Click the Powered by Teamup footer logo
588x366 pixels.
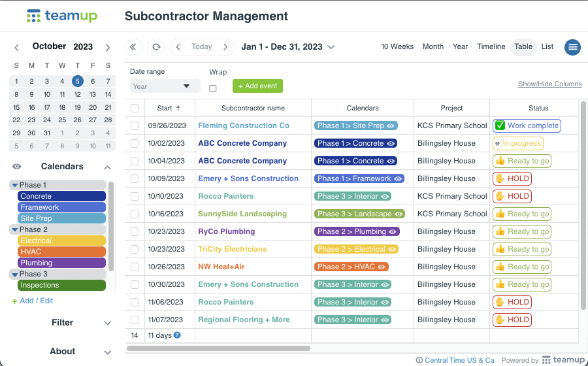(564, 360)
